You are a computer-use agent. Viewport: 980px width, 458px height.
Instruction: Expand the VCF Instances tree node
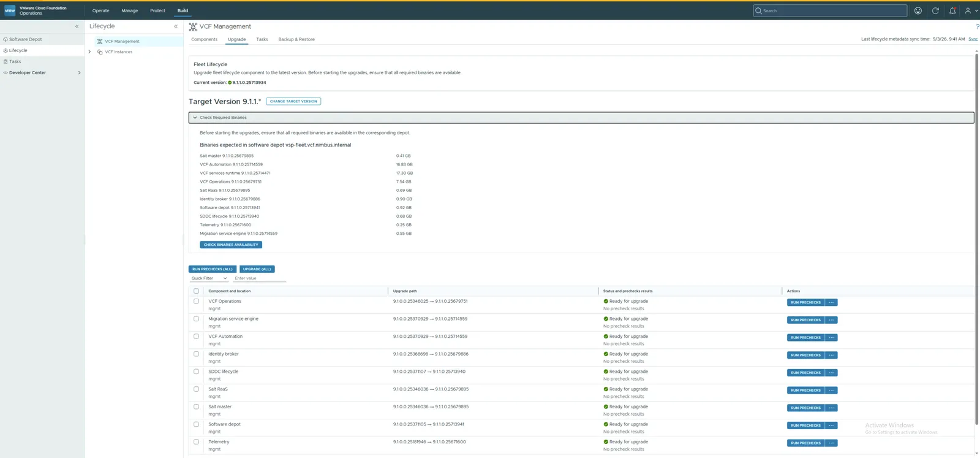89,52
